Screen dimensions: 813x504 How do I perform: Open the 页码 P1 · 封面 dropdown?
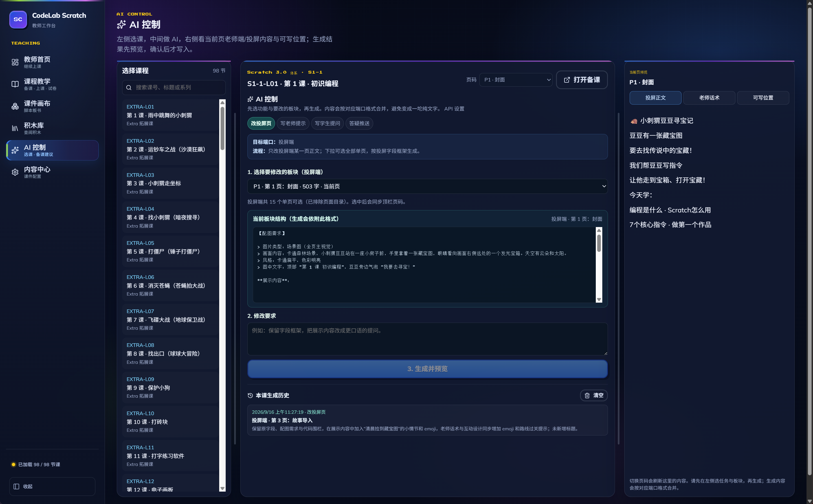point(516,80)
